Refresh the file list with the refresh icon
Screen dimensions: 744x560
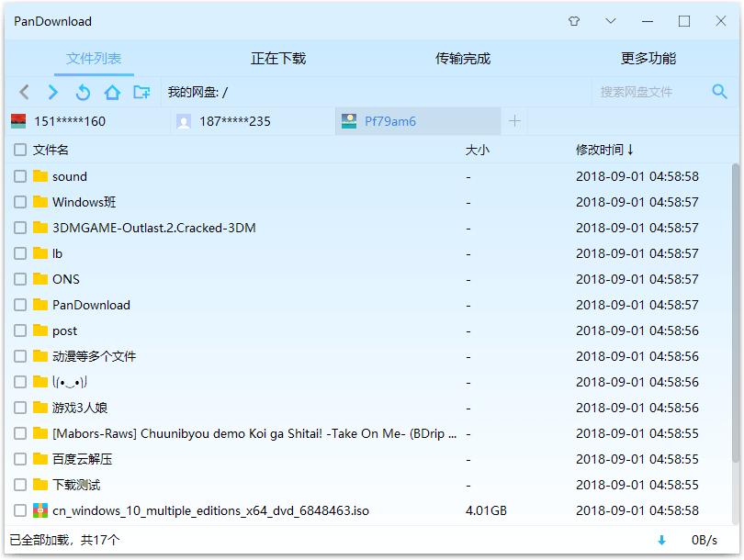82,92
